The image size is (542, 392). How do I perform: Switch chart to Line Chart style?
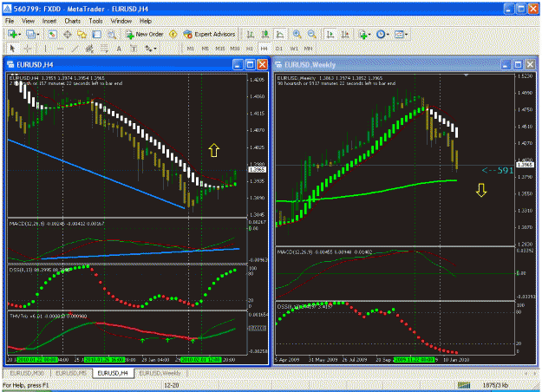coord(280,34)
